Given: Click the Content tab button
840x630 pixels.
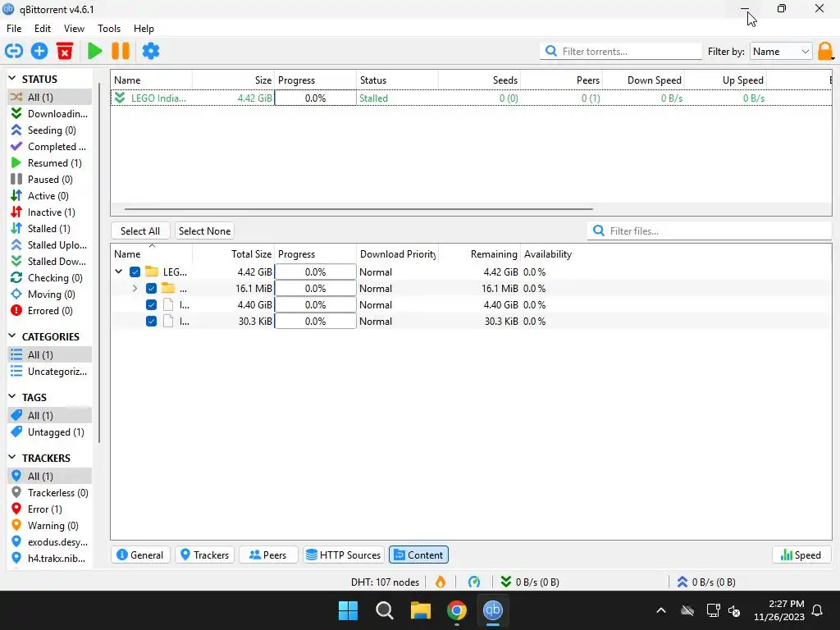Looking at the screenshot, I should 419,555.
